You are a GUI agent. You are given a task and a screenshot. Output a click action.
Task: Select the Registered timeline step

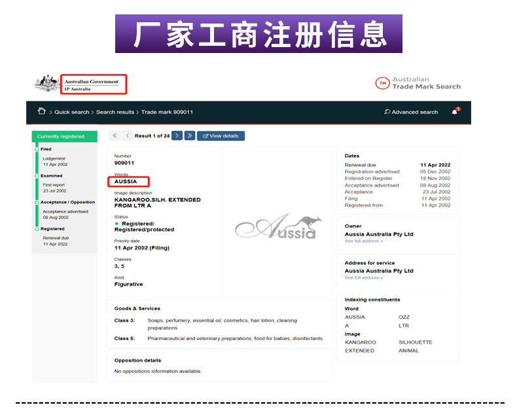point(52,229)
